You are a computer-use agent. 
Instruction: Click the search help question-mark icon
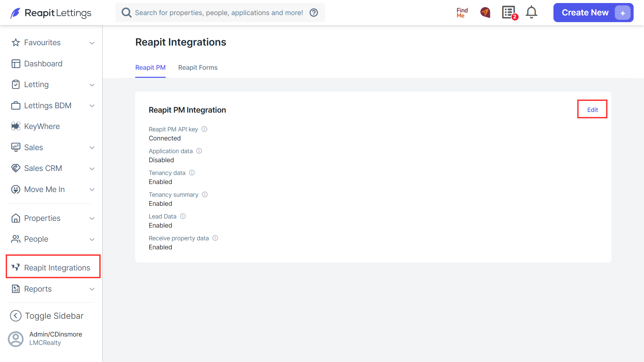point(314,13)
